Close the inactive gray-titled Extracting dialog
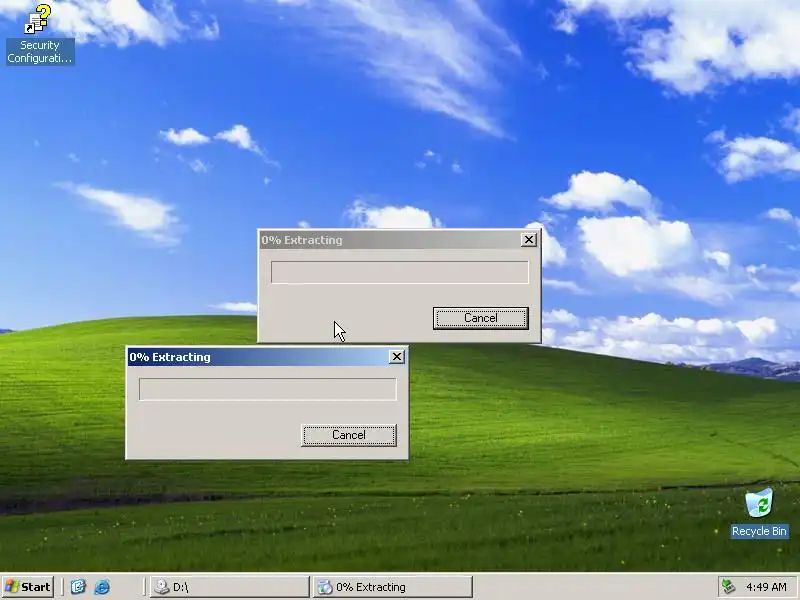 point(529,240)
